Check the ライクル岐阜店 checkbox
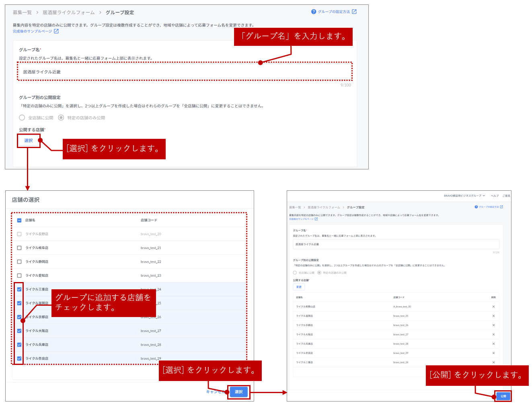The width and height of the screenshot is (532, 412). click(19, 248)
